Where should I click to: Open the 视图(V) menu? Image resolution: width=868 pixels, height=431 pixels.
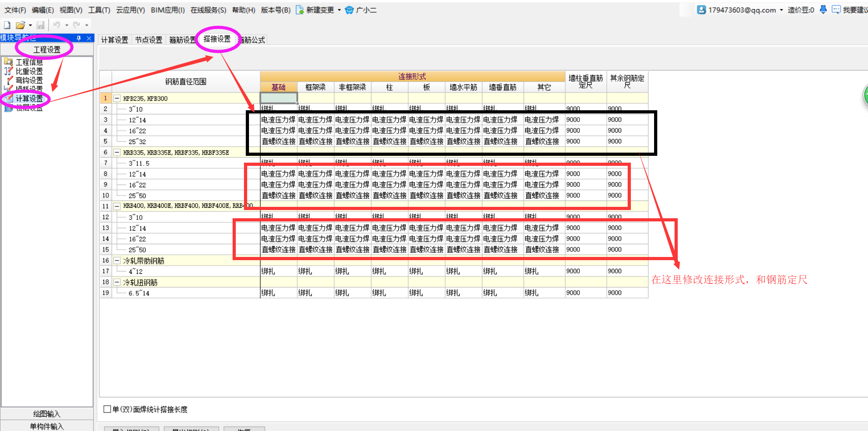(71, 10)
